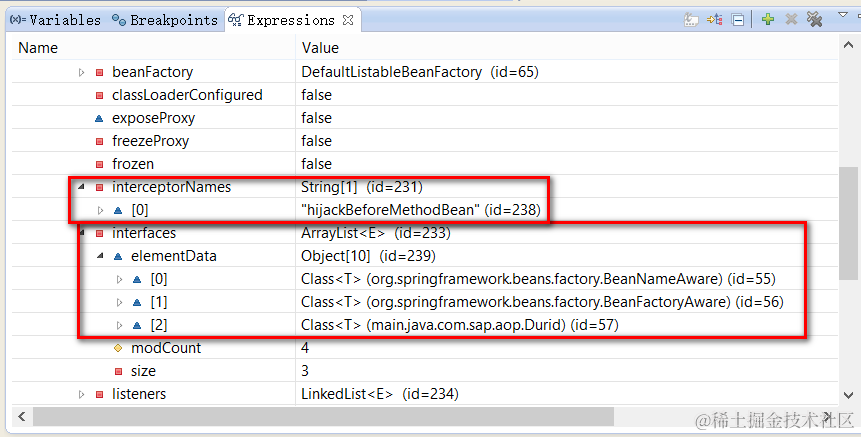Select the elementData row label

point(174,256)
